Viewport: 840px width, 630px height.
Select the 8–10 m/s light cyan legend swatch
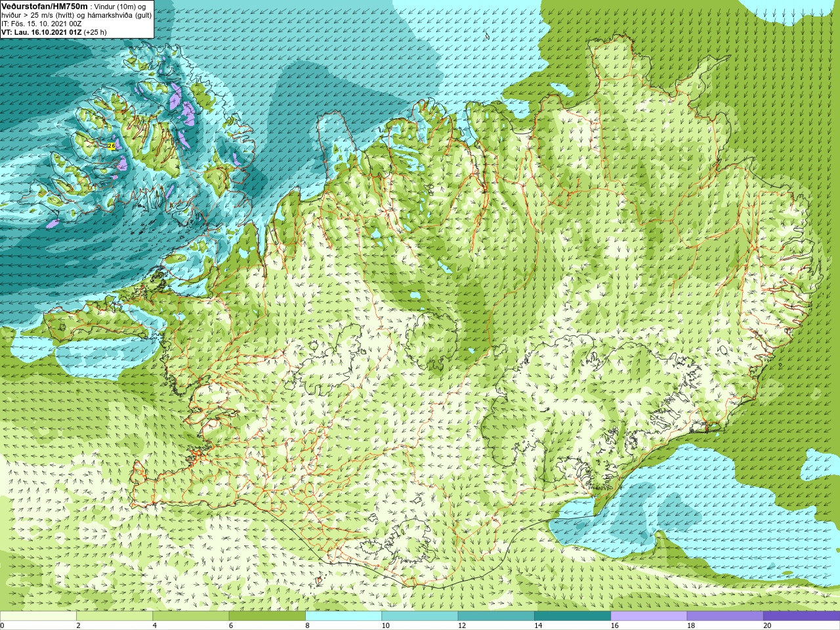click(343, 616)
